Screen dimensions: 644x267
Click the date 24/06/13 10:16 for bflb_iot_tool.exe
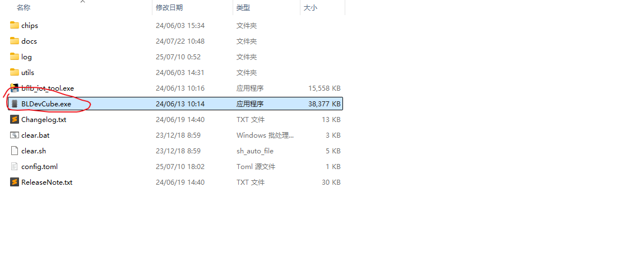[180, 88]
